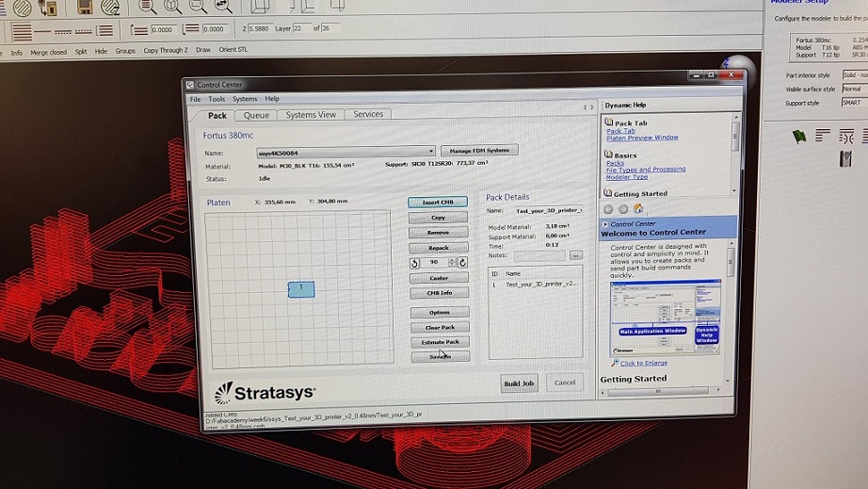Screen dimensions: 868x489
Task: Click the Build Job button
Action: (520, 383)
